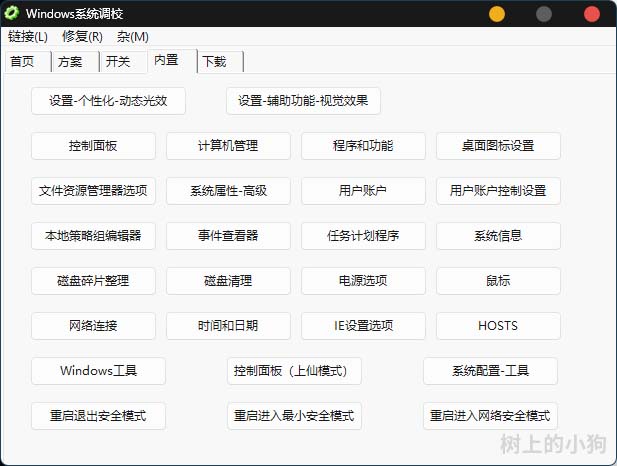Click the yellow minimize circle button
617x466 pixels.
pos(497,14)
